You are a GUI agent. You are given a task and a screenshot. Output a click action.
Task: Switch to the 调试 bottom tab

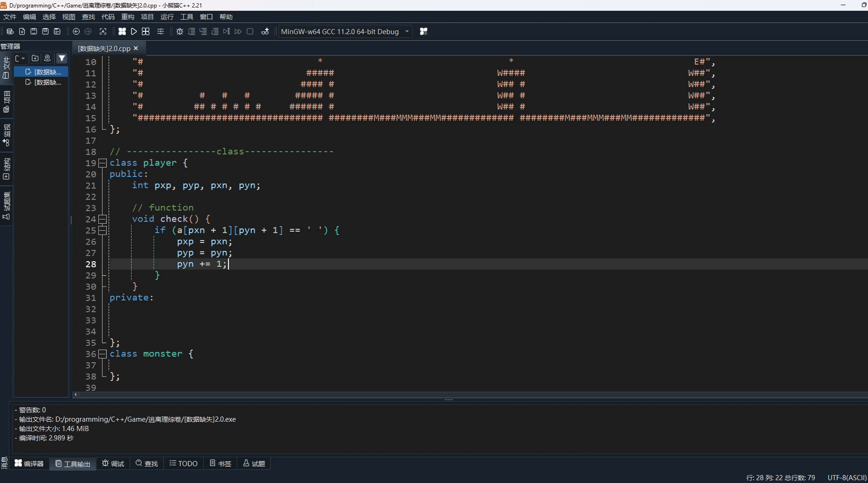113,463
